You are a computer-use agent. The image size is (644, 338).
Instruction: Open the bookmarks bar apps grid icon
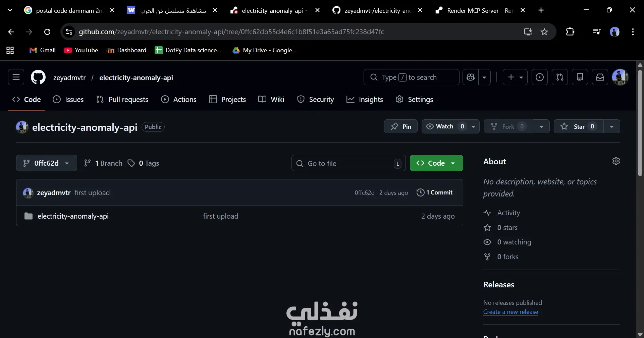[x=10, y=50]
